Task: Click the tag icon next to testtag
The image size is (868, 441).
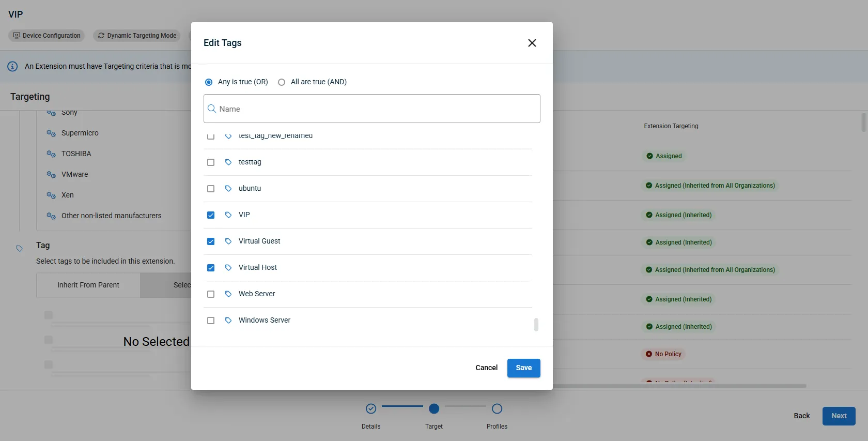Action: (228, 162)
